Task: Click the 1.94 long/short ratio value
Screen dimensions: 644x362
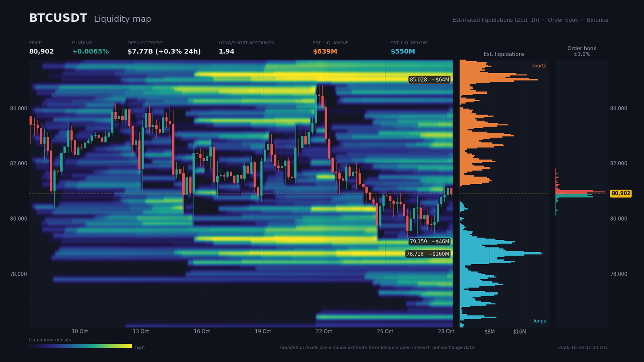Action: pyautogui.click(x=227, y=51)
